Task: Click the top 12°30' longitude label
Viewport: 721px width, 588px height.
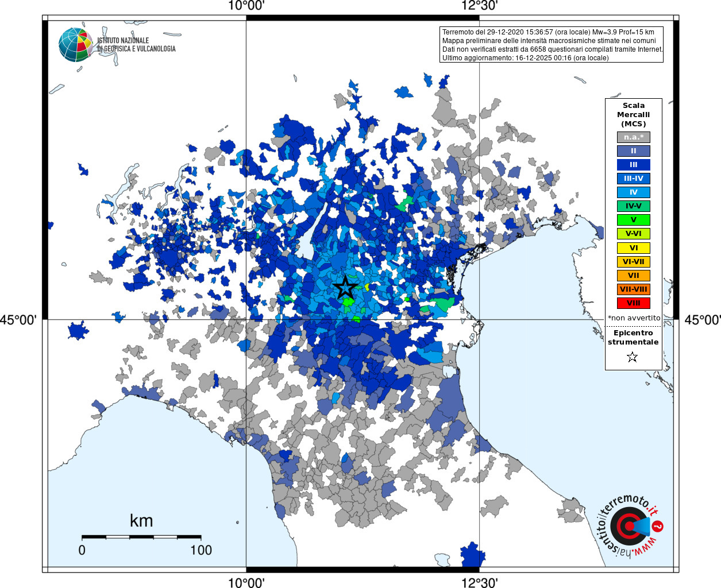Action: click(479, 6)
